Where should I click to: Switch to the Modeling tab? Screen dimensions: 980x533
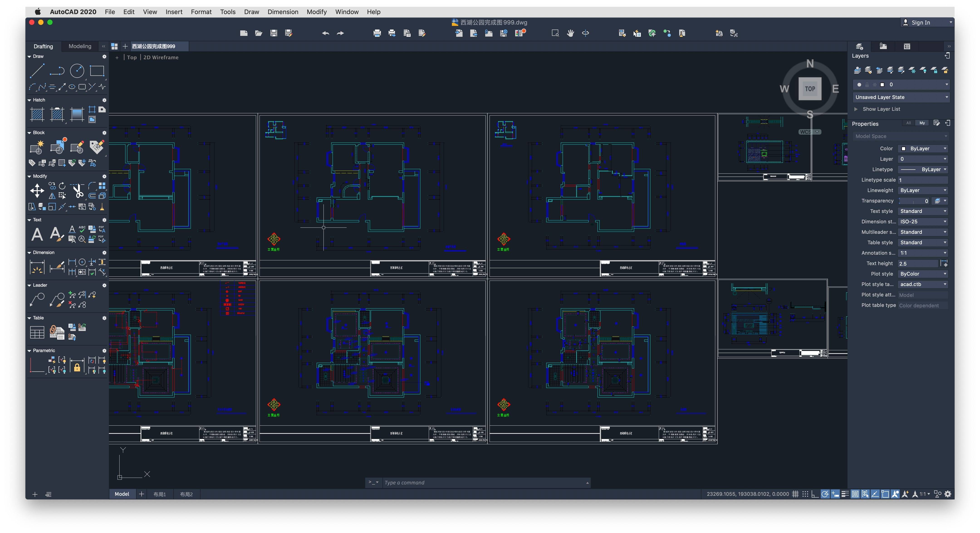[80, 47]
